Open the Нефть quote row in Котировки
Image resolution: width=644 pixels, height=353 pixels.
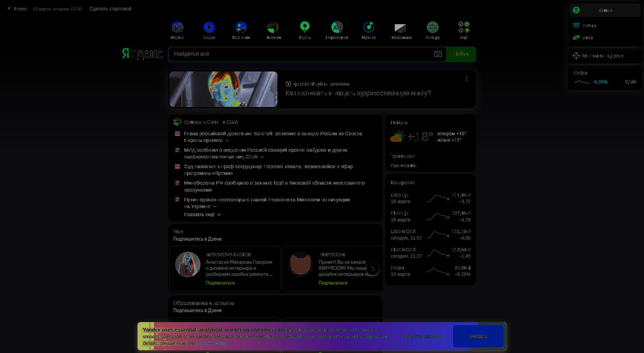click(431, 271)
